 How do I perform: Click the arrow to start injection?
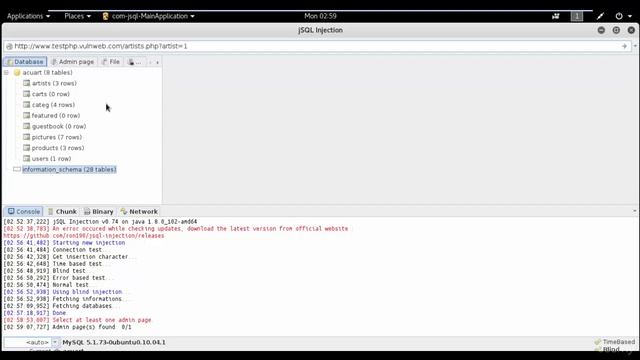click(624, 47)
